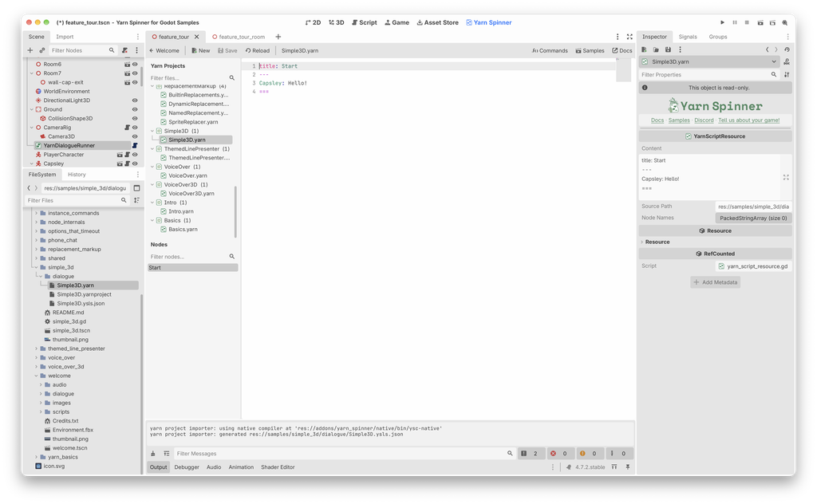This screenshot has width=817, height=504.
Task: Open the script attached to CameraRig
Action: pos(127,127)
